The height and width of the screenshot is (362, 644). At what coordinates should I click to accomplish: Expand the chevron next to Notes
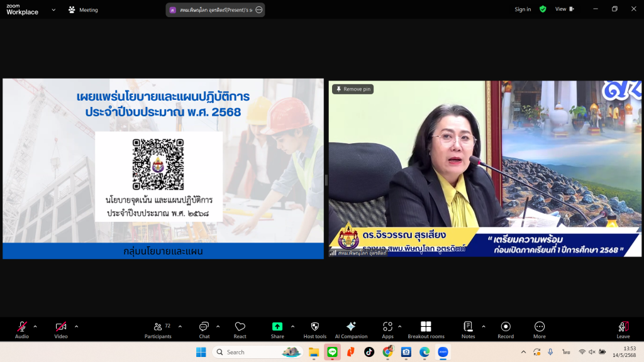pyautogui.click(x=484, y=327)
